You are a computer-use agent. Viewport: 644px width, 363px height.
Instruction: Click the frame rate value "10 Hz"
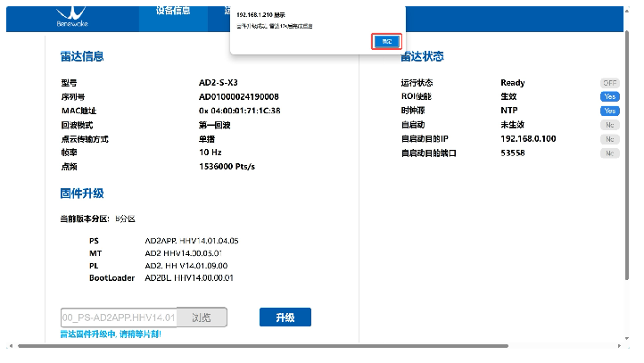tap(211, 153)
